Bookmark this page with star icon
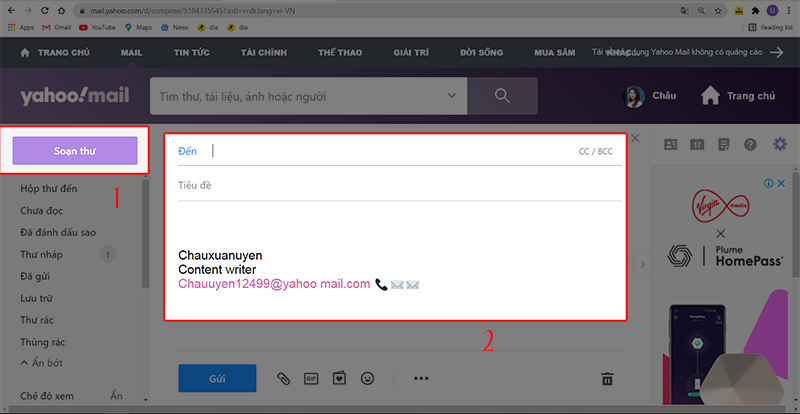Image resolution: width=800 pixels, height=414 pixels. (x=718, y=10)
